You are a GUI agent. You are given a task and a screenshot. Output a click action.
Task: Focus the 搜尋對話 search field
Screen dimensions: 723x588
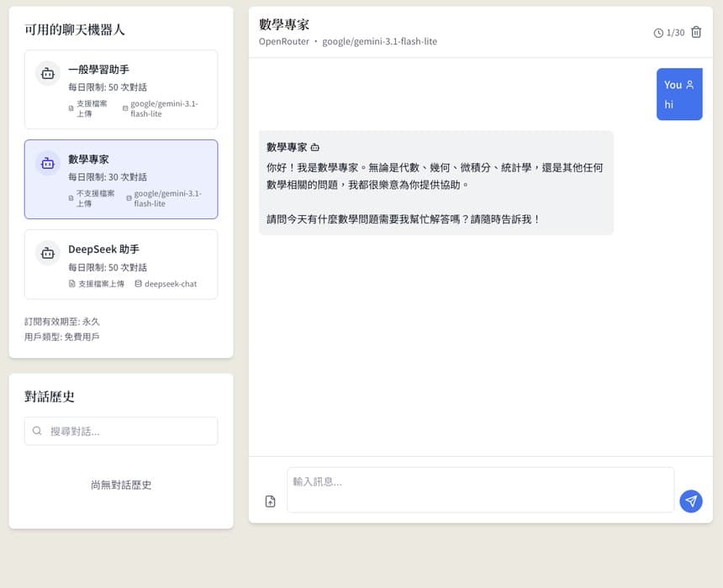pos(121,431)
